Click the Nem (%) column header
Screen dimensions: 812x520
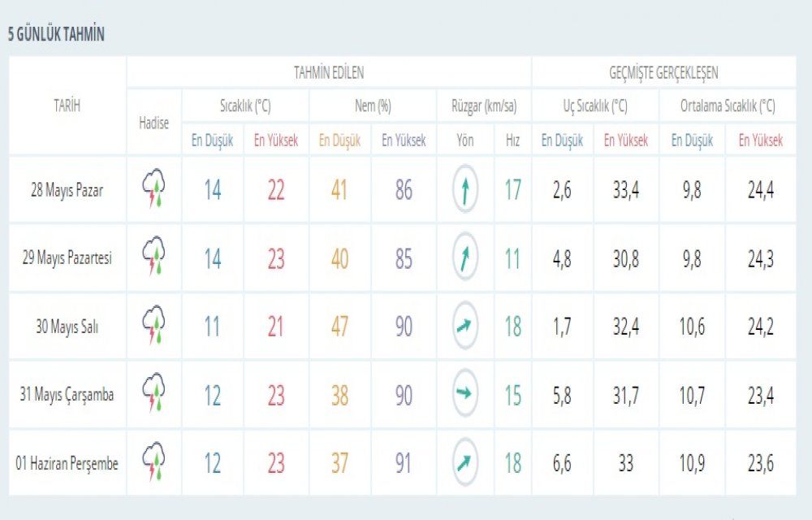(x=373, y=106)
